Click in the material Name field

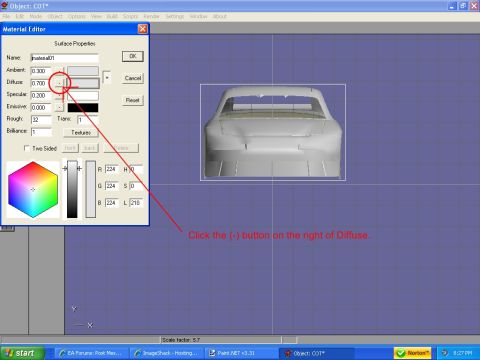point(65,58)
